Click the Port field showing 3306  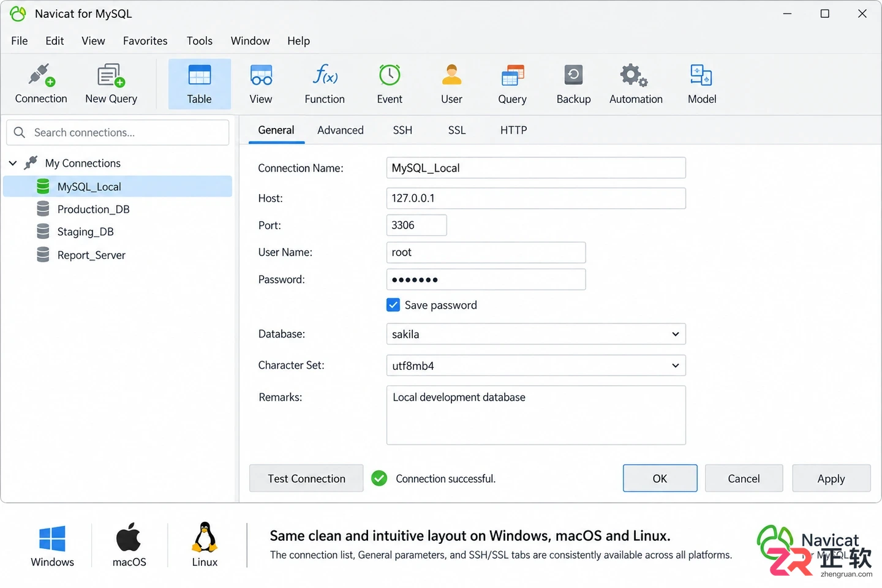pyautogui.click(x=417, y=225)
